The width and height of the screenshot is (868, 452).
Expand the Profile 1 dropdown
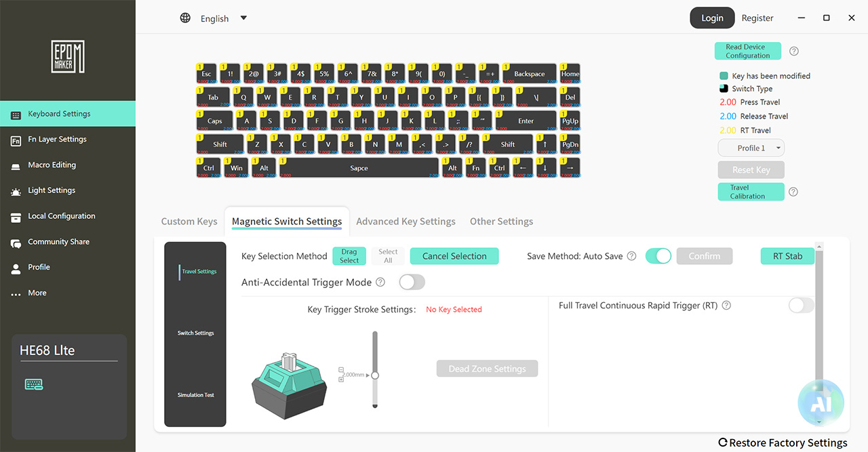(x=751, y=148)
